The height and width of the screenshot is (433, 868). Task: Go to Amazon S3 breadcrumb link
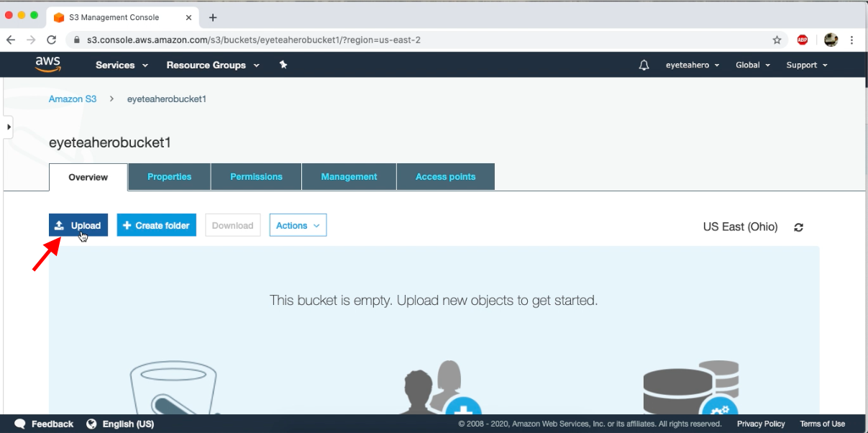(73, 99)
